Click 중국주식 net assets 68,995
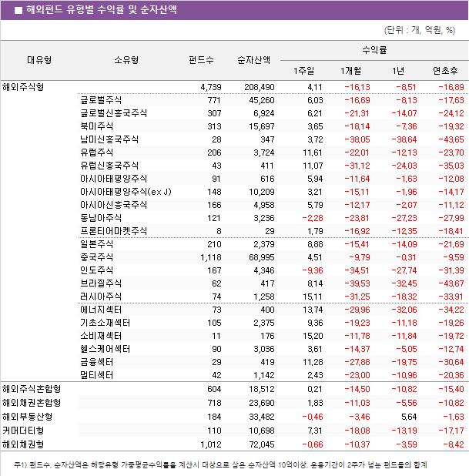 [262, 258]
